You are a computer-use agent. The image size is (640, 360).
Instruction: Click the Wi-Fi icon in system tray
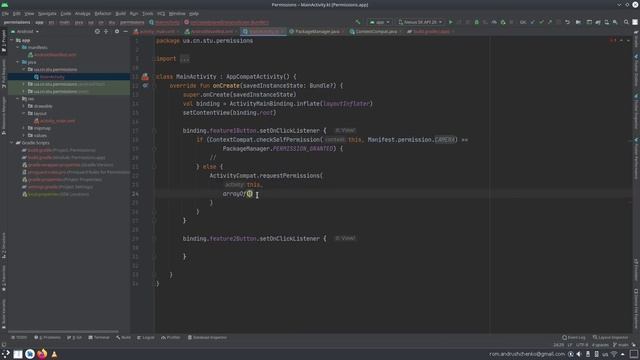coord(614,354)
